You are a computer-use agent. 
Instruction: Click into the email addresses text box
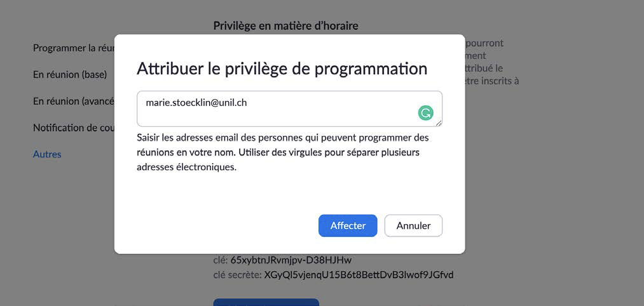point(280,113)
